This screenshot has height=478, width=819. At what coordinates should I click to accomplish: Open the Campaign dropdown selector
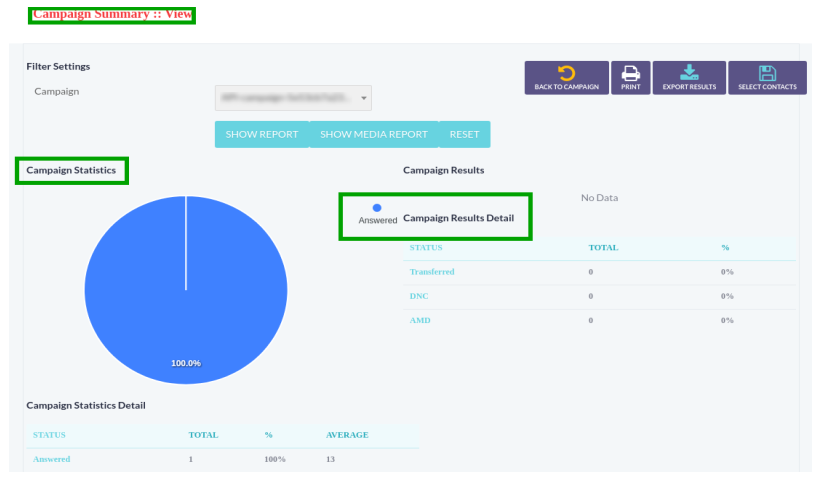pyautogui.click(x=293, y=98)
